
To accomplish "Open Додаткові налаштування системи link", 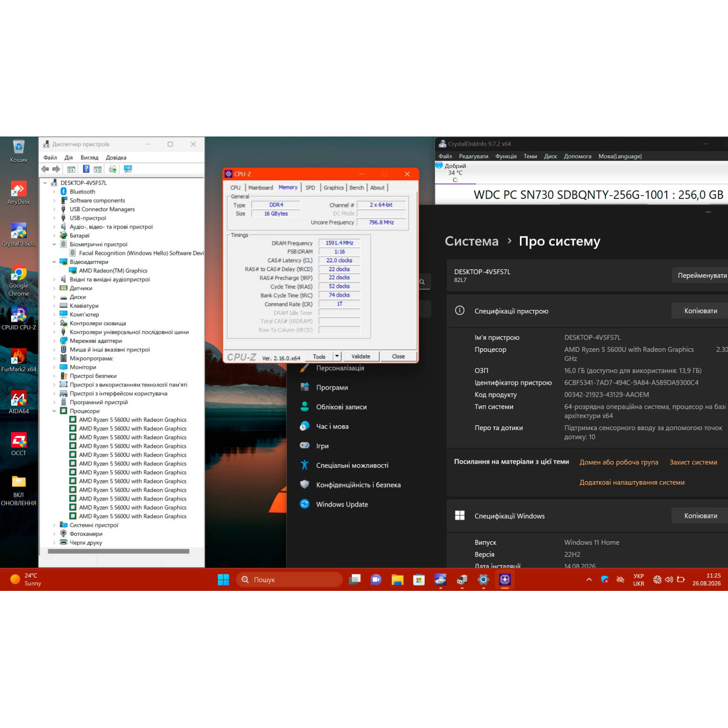I will 632,482.
